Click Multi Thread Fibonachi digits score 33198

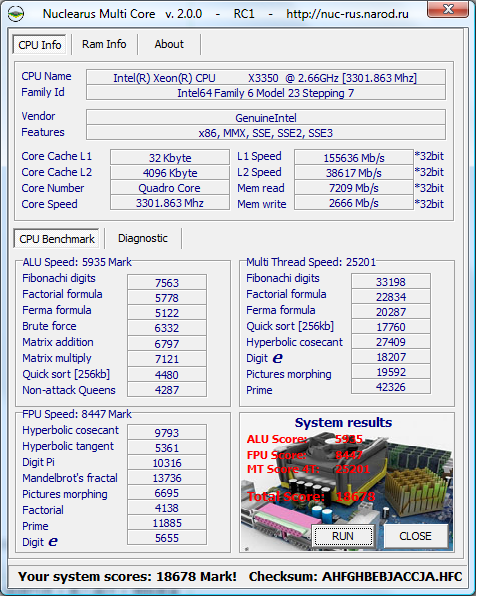coord(391,282)
